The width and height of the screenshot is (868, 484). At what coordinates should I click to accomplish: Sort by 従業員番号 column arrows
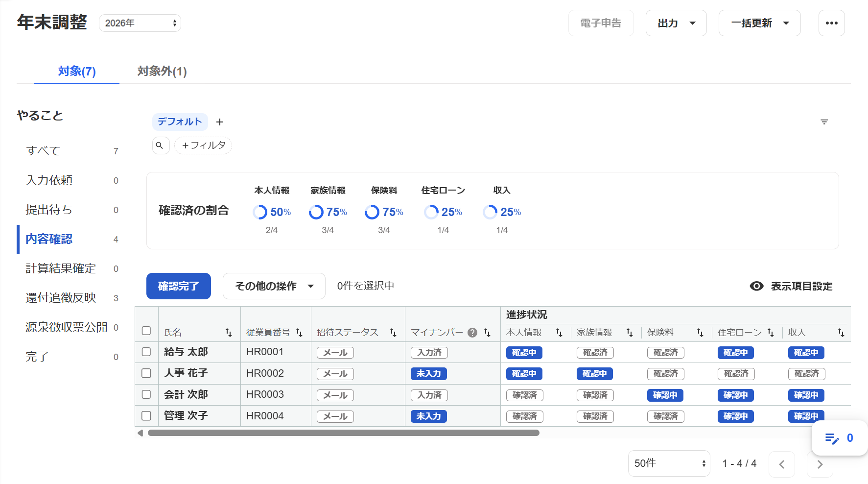point(299,333)
